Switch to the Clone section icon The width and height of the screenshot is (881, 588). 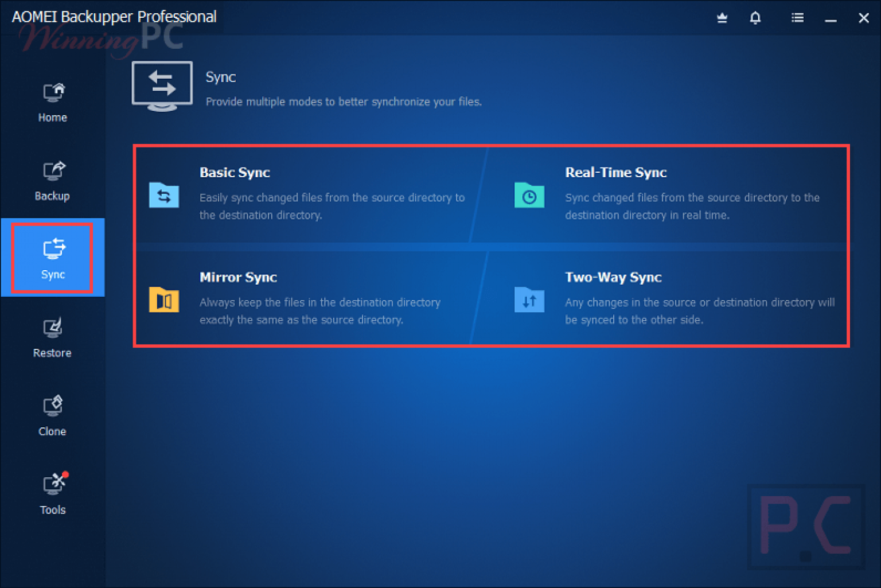53,406
